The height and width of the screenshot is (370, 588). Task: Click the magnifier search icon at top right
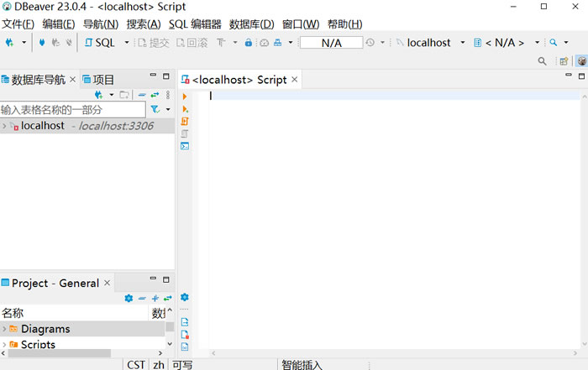click(542, 61)
